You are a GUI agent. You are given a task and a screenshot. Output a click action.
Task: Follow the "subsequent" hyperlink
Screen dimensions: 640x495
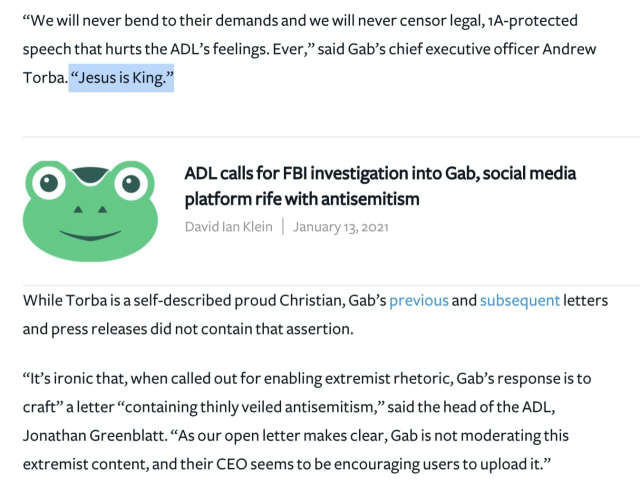pos(519,300)
